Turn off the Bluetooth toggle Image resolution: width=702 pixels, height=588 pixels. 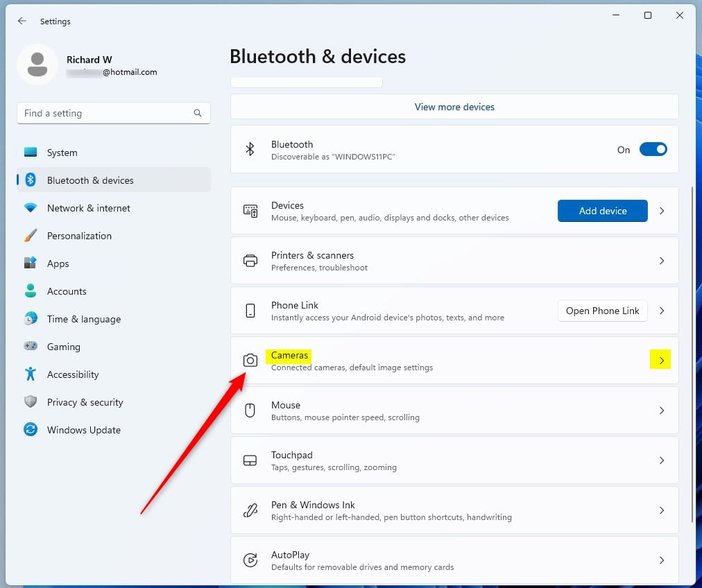pyautogui.click(x=653, y=150)
